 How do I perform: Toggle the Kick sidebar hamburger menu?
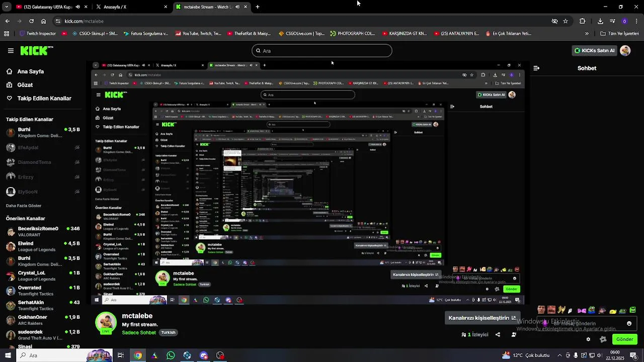(x=11, y=51)
